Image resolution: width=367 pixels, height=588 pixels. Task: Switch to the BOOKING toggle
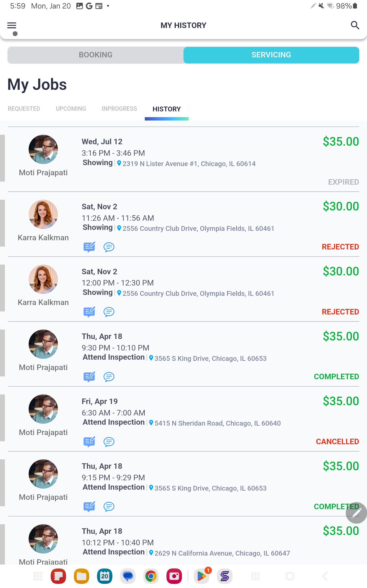(95, 55)
